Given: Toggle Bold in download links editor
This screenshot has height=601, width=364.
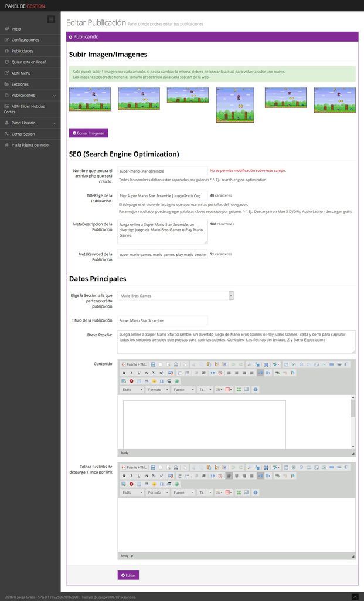Looking at the screenshot, I should point(124,475).
